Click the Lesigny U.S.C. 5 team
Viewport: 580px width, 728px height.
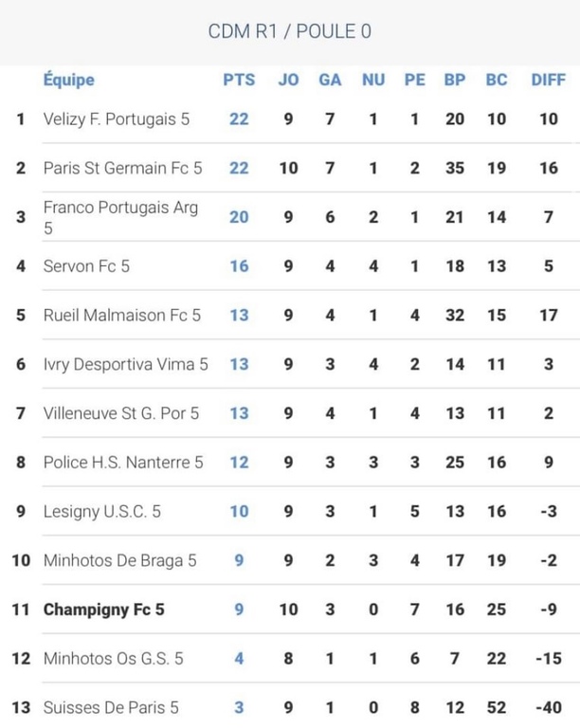coord(102,511)
